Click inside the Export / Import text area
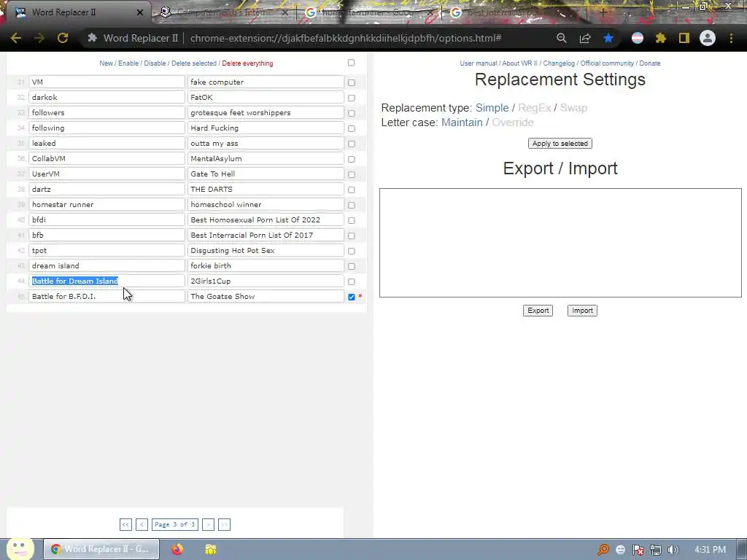747x560 pixels. tap(560, 243)
